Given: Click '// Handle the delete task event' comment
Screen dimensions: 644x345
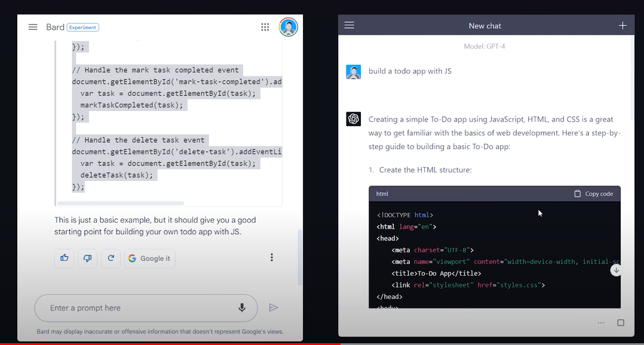Looking at the screenshot, I should 138,140.
